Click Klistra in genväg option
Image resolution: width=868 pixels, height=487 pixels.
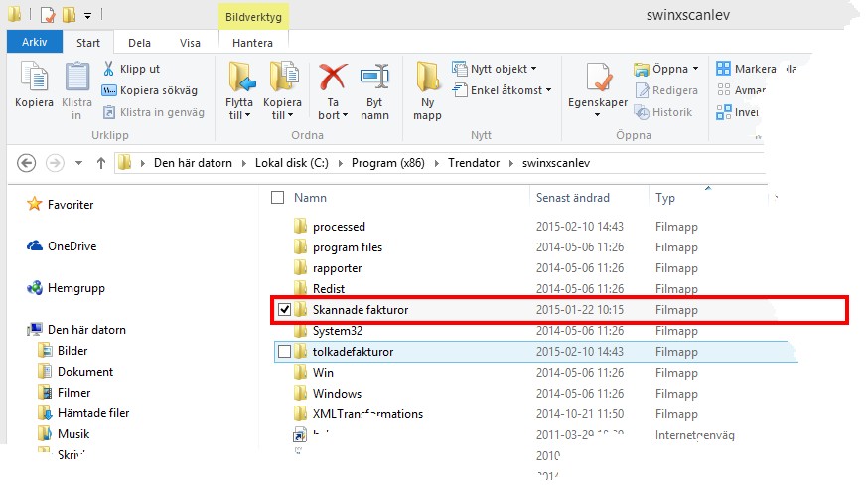(153, 112)
